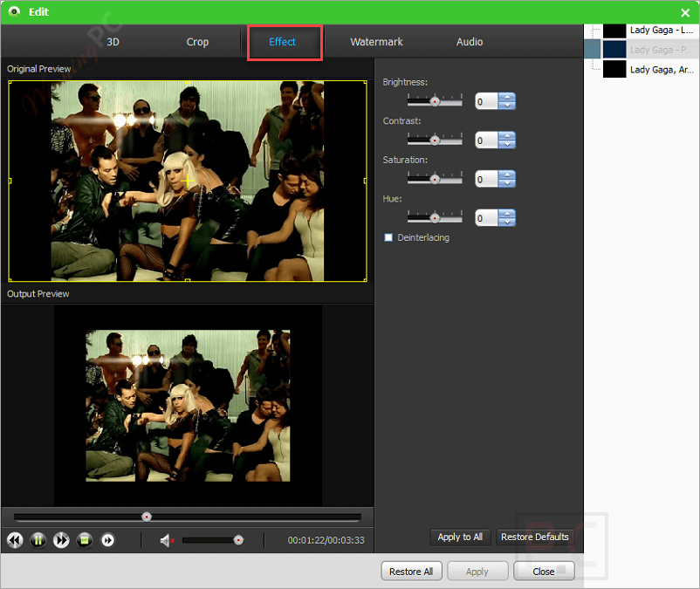Decrease the Brightness value with the down arrow
Image resolution: width=700 pixels, height=589 pixels.
coord(507,106)
